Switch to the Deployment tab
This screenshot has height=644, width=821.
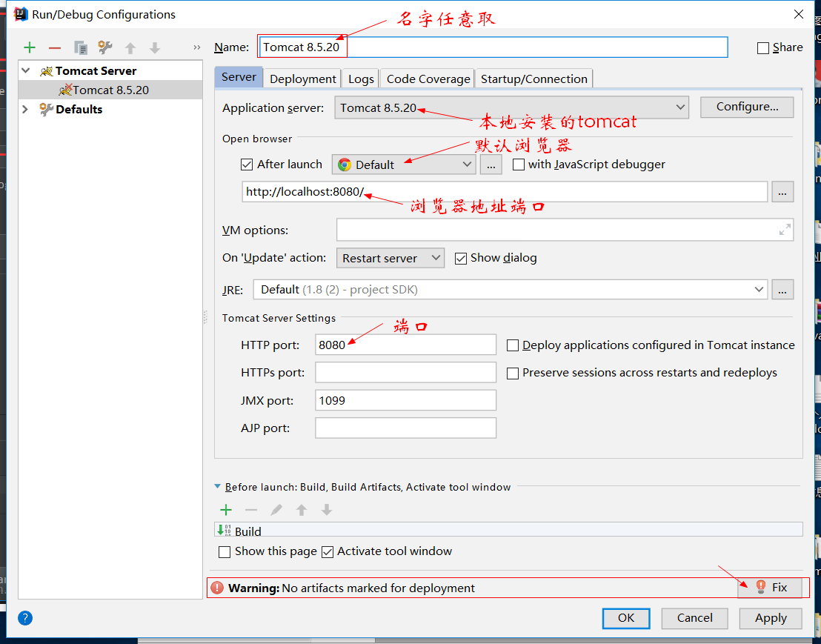(302, 79)
